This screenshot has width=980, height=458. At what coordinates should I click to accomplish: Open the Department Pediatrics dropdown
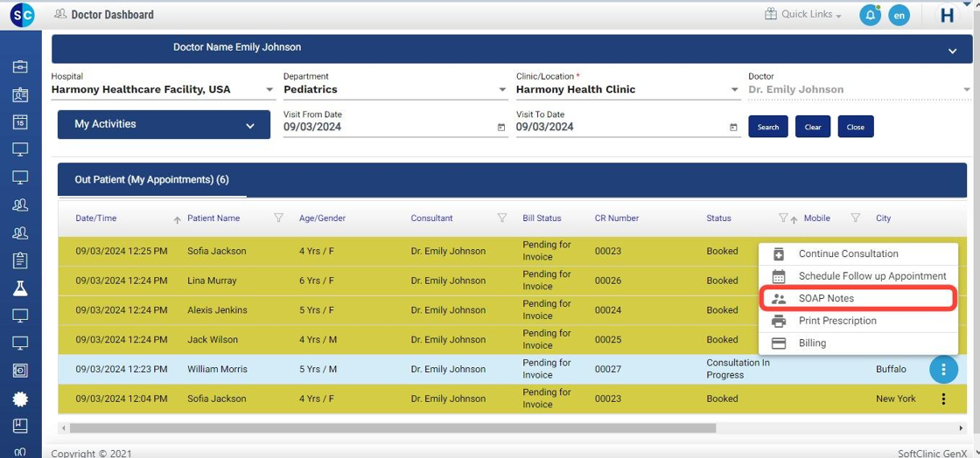tap(502, 90)
